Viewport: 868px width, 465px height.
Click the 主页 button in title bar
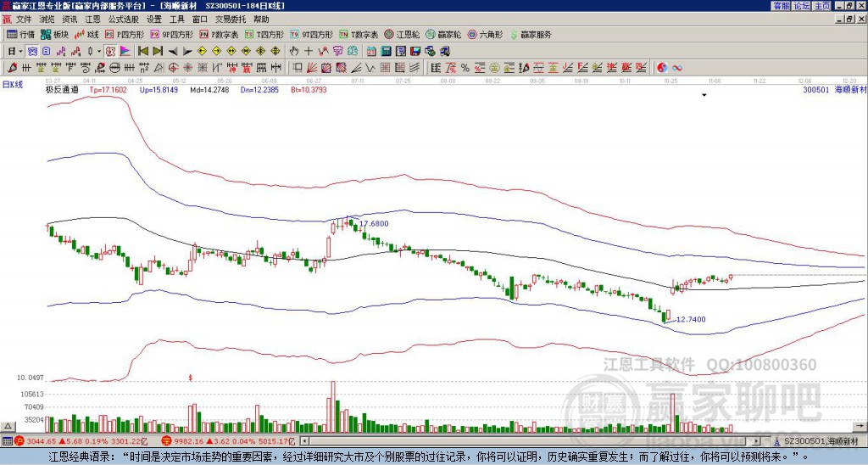821,6
